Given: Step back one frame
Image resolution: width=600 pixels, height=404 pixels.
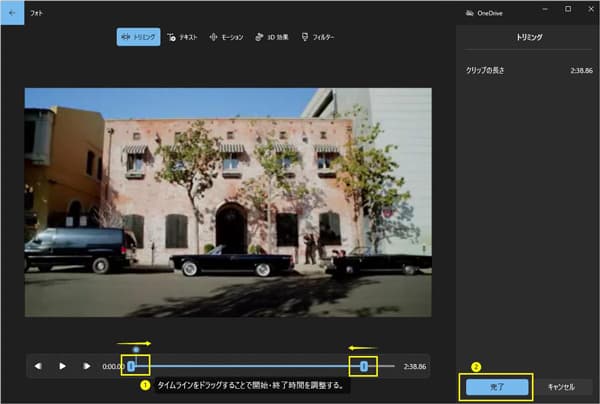Looking at the screenshot, I should 39,366.
